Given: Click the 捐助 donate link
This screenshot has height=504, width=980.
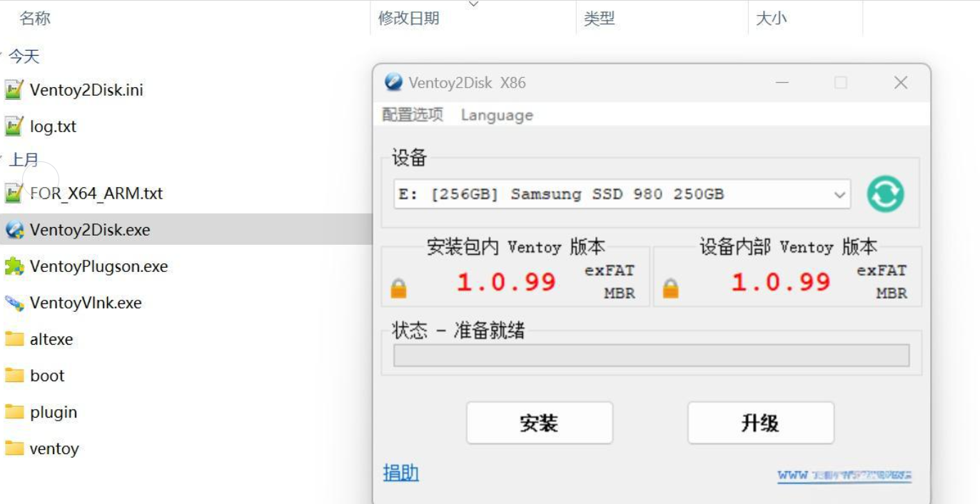Looking at the screenshot, I should [401, 473].
